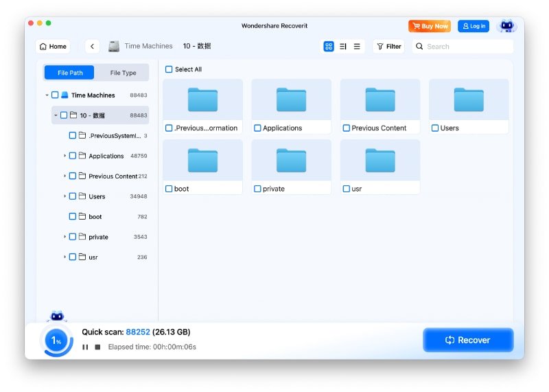549x392 pixels.
Task: Expand the Applications tree node
Action: click(65, 156)
